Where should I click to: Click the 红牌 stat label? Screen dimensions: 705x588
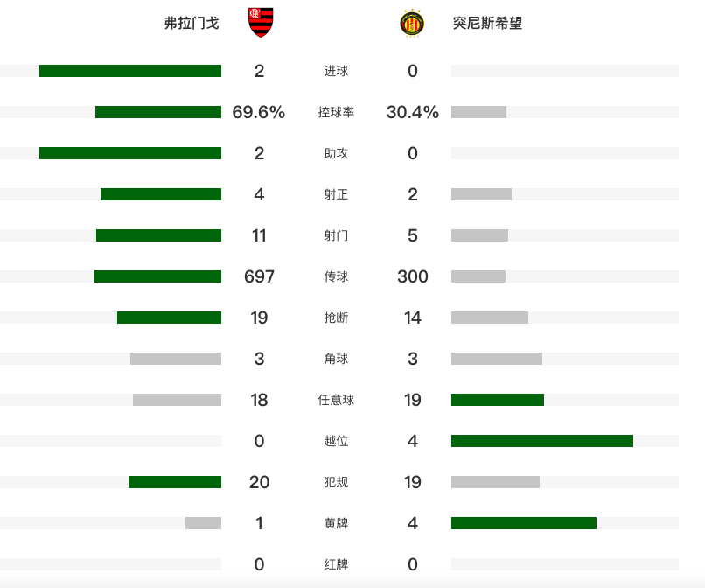[x=336, y=564]
